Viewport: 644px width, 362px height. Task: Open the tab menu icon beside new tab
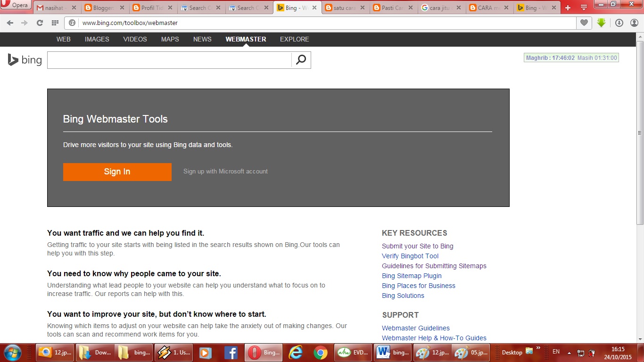[584, 8]
